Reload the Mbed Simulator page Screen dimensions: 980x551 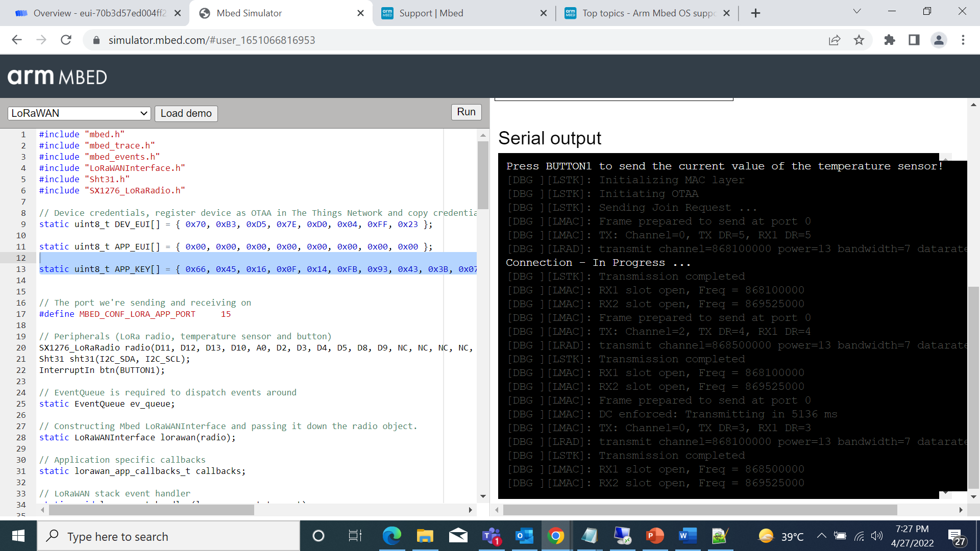(x=66, y=40)
